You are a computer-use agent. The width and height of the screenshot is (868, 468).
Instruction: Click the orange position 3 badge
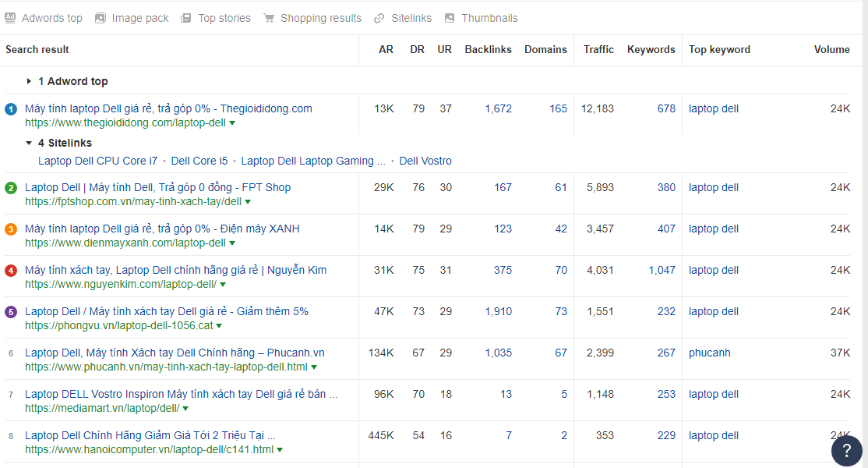[x=10, y=229]
